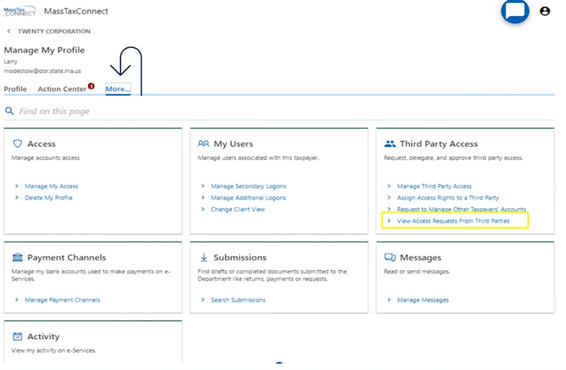Click Request to Manage Other Taxpayers' Accounts

coord(461,209)
